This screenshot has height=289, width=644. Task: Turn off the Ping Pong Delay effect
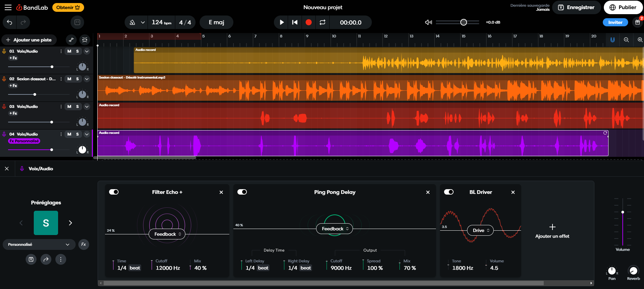[x=242, y=192]
